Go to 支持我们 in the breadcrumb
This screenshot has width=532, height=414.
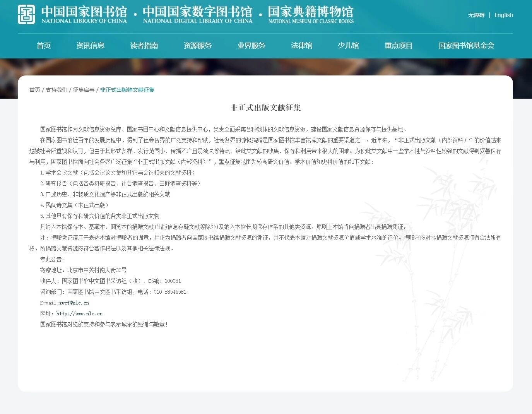pos(56,90)
